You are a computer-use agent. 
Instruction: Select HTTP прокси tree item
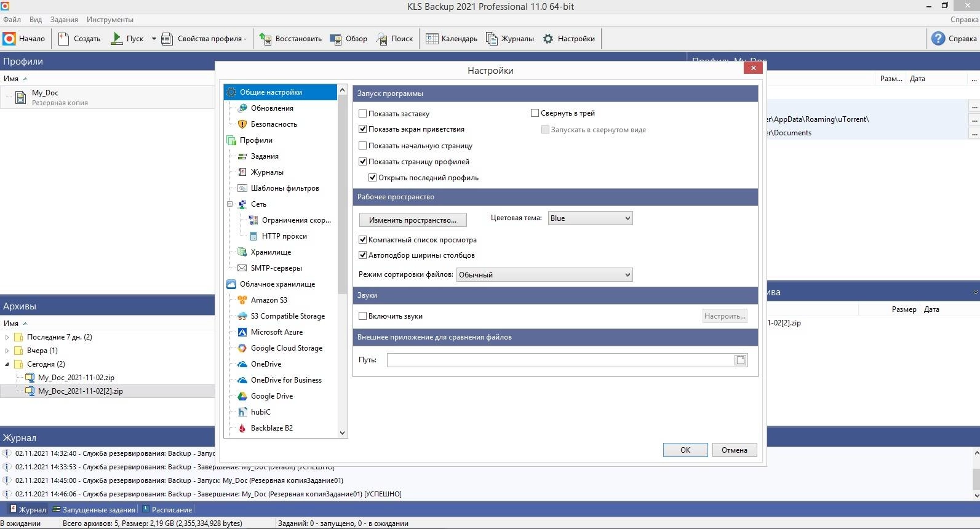coord(284,236)
